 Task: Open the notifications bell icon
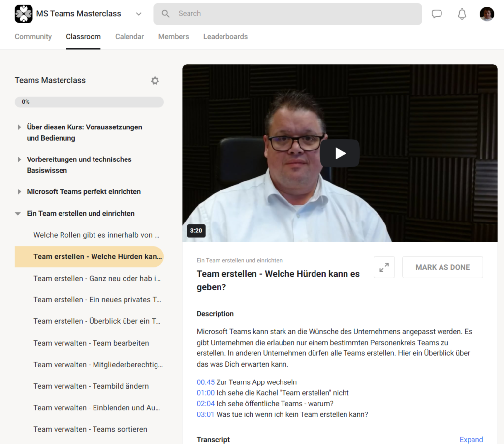pyautogui.click(x=462, y=14)
